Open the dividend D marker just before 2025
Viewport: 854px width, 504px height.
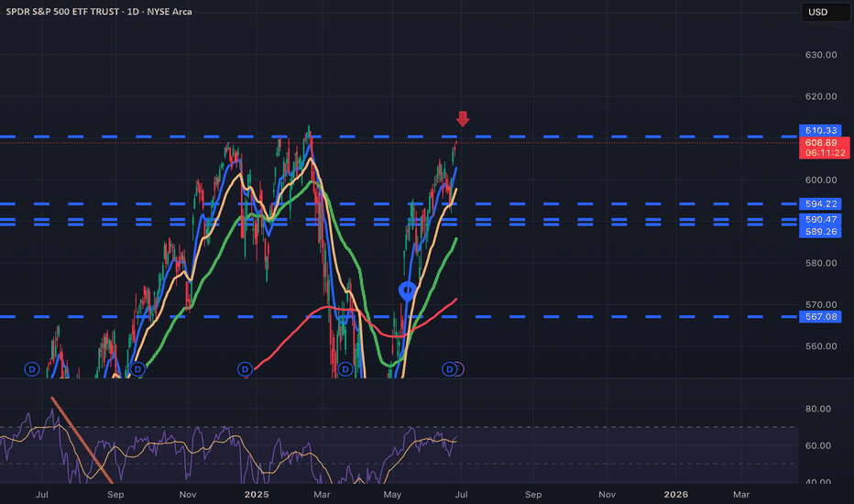point(245,369)
